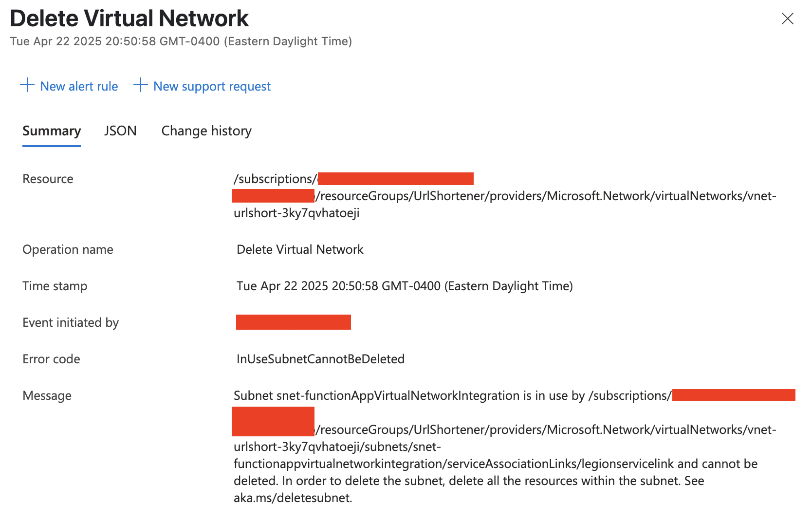Click the New alert rule link

point(79,86)
